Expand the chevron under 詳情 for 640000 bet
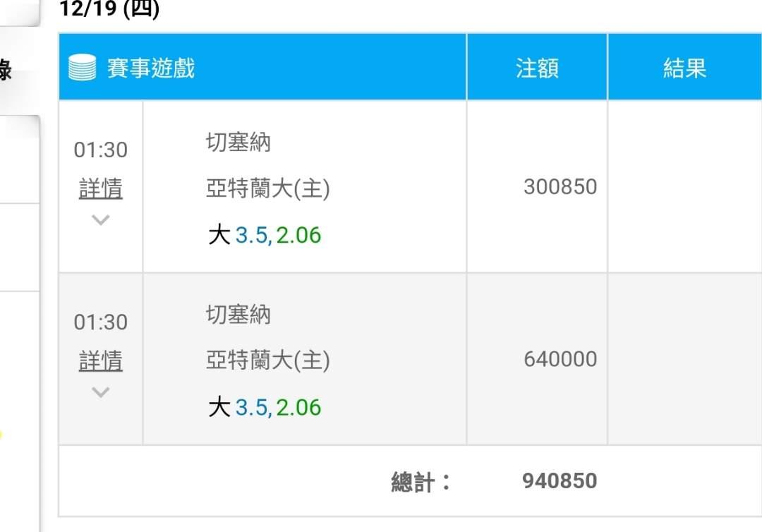 click(101, 392)
